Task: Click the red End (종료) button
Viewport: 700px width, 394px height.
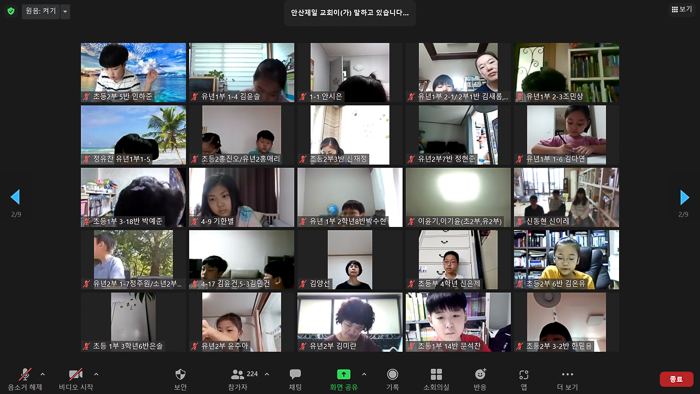Action: [x=676, y=379]
